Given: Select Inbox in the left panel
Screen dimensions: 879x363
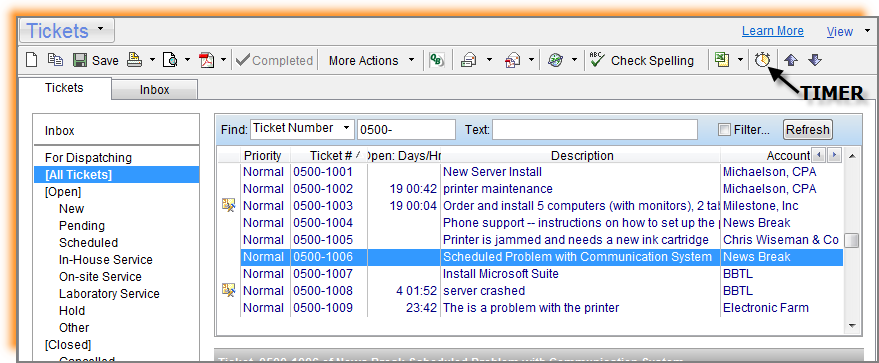Looking at the screenshot, I should point(60,131).
